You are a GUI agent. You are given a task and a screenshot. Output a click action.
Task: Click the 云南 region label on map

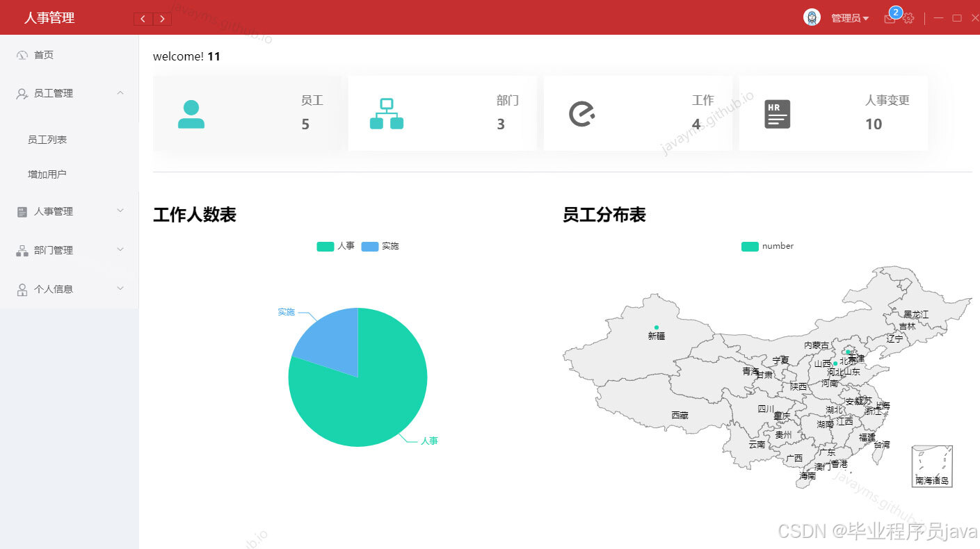[757, 444]
